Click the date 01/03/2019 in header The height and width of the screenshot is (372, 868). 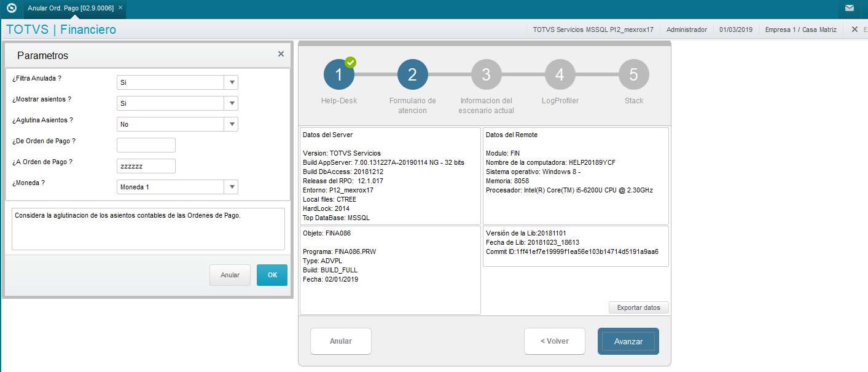[x=736, y=30]
